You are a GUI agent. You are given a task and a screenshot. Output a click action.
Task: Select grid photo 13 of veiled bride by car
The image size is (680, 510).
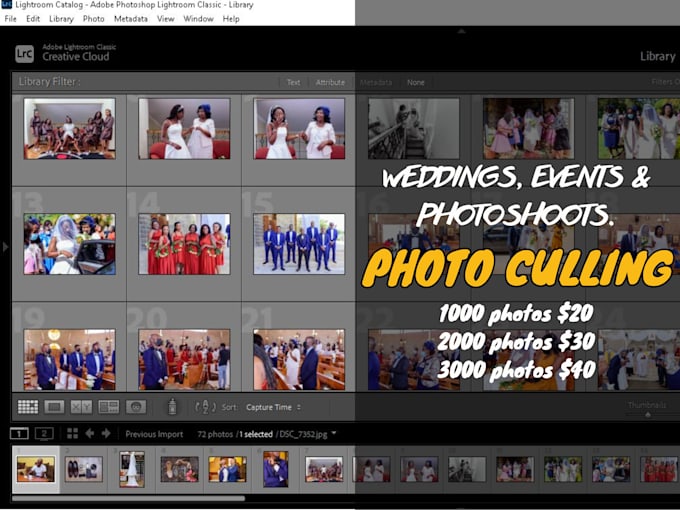69,244
